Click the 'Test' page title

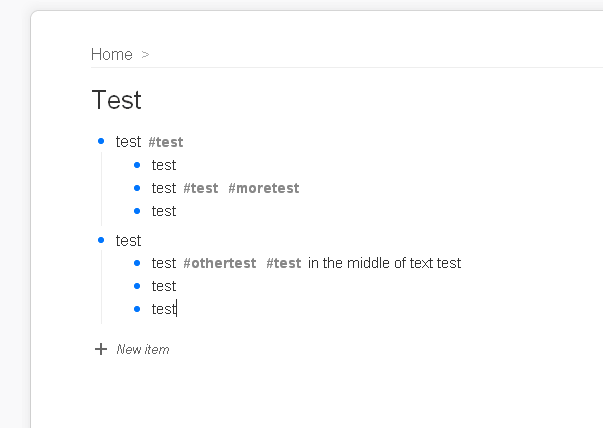[x=117, y=100]
